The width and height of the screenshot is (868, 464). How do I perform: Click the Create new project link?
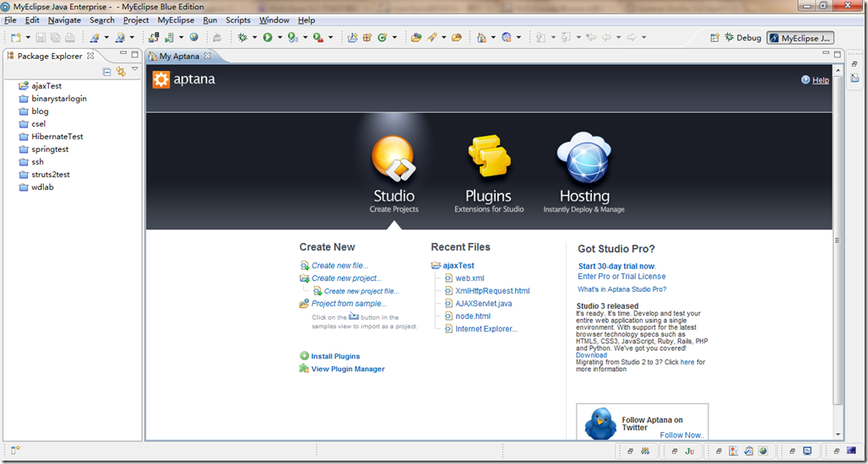346,278
